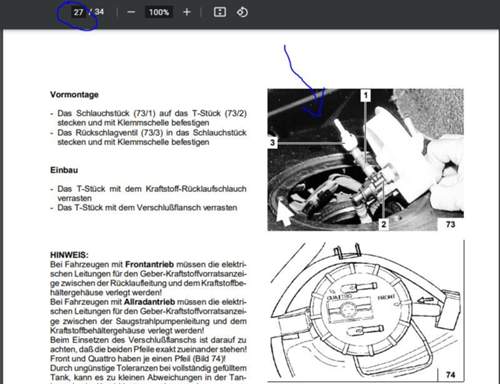Click the photo figure numbered 73
The width and height of the screenshot is (500, 384).
366,159
